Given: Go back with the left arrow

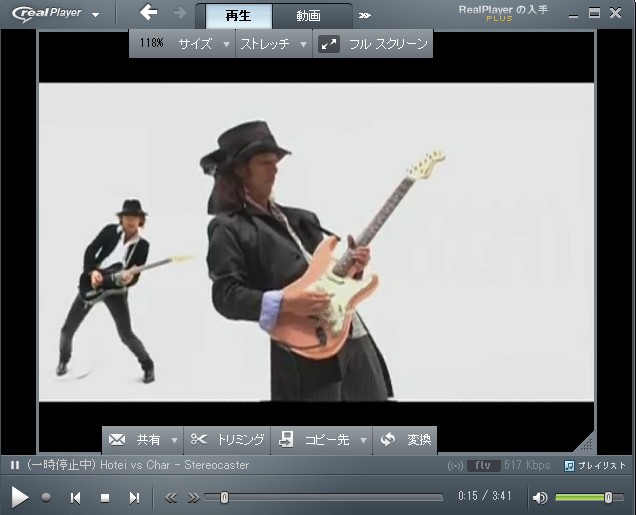Looking at the screenshot, I should 148,12.
